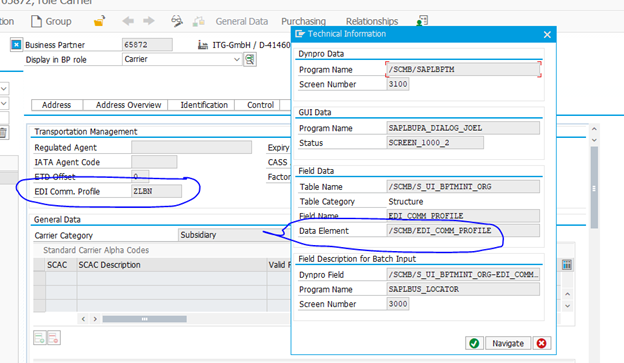Click main scroll-down chevron at right
The image size is (624, 363).
[x=594, y=140]
